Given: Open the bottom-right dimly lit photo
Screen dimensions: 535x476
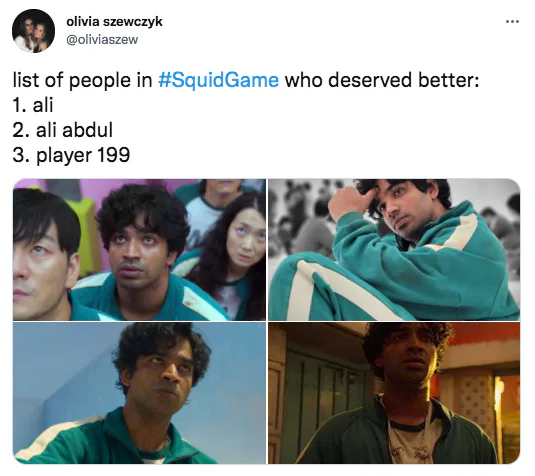Looking at the screenshot, I should coord(394,393).
